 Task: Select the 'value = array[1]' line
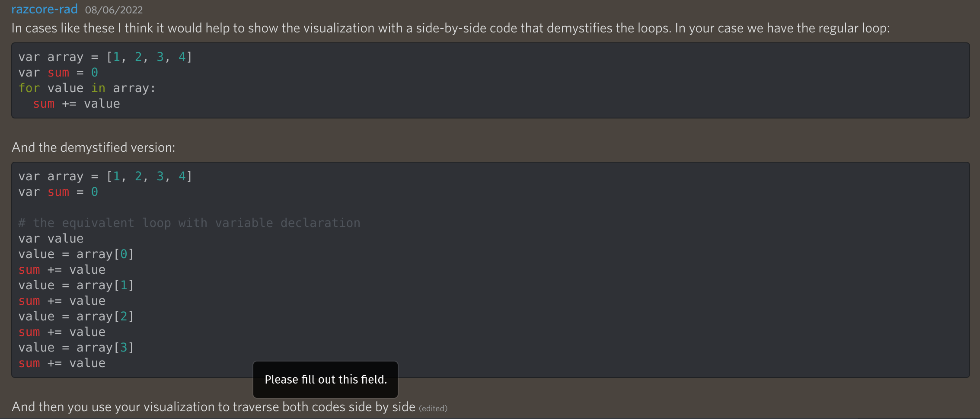point(76,285)
